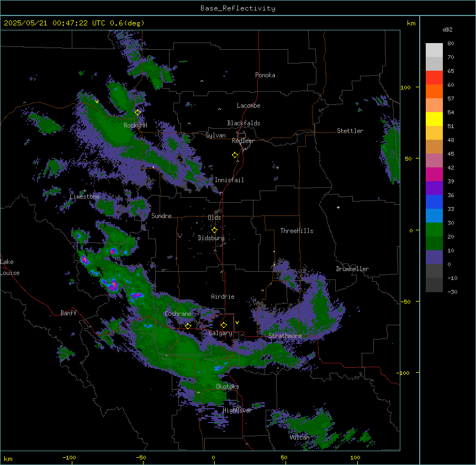Click the Okotoks label
The width and height of the screenshot is (476, 465).
coord(228,387)
